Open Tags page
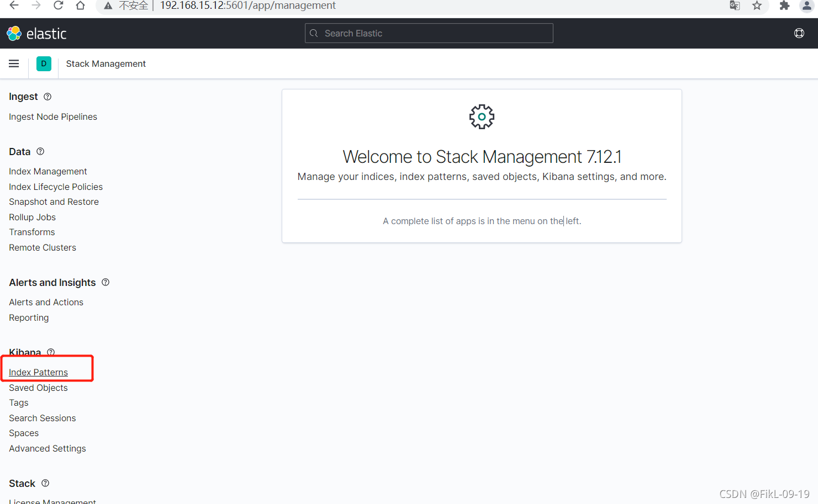Screen dimensions: 818x504 pos(19,402)
